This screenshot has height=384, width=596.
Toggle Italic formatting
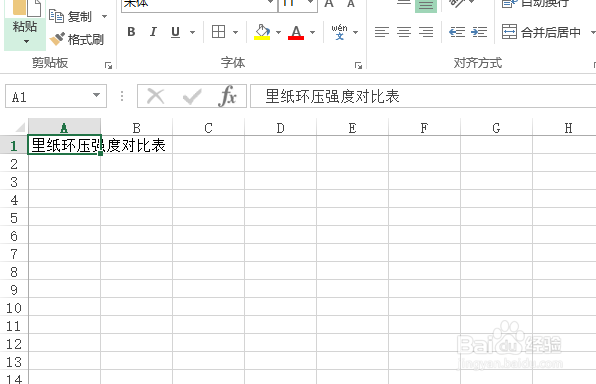click(153, 32)
